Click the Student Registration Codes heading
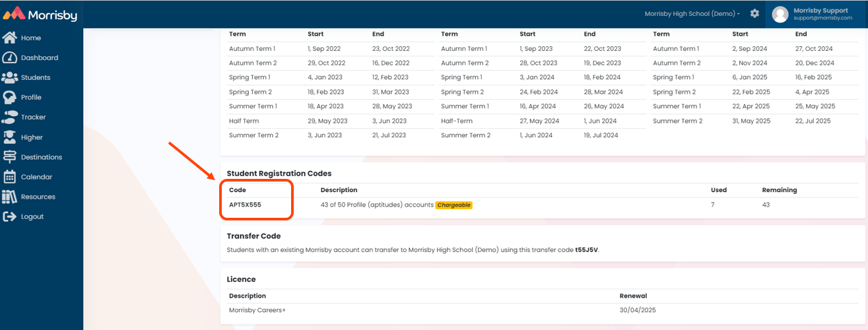Image resolution: width=868 pixels, height=330 pixels. (x=279, y=174)
